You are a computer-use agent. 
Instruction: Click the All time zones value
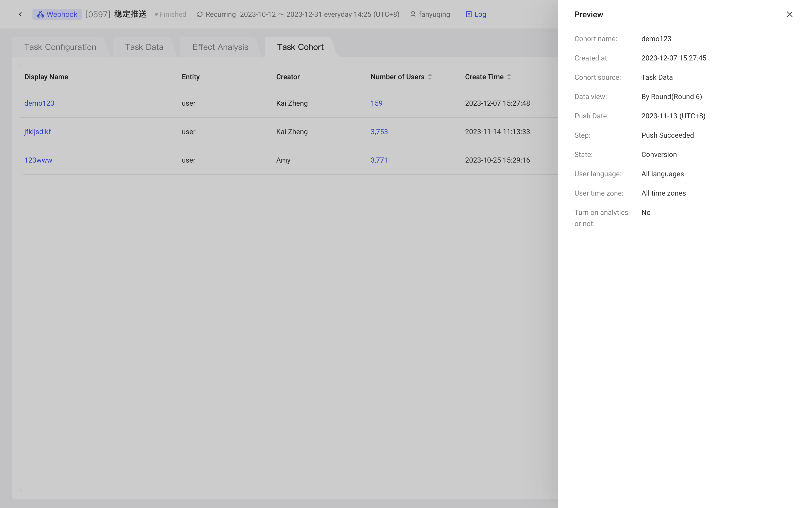point(664,193)
